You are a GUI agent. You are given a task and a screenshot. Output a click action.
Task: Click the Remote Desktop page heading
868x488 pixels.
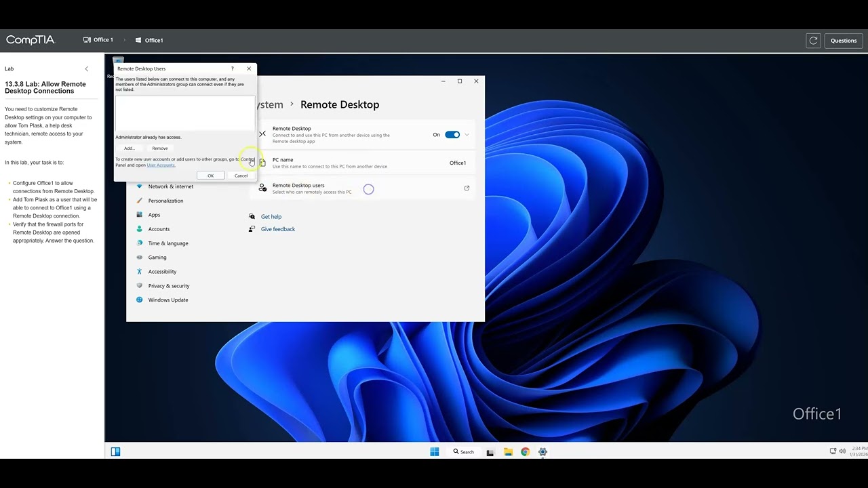point(340,104)
